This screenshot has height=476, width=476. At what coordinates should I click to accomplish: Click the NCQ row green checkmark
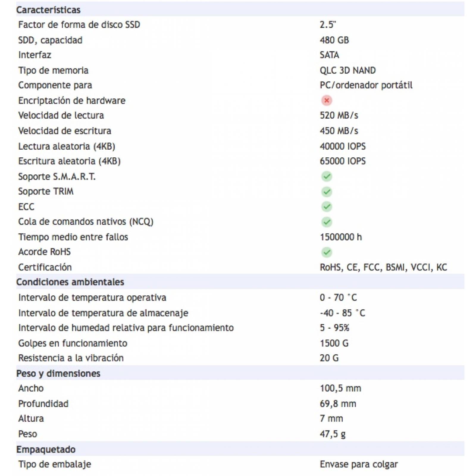tap(326, 222)
